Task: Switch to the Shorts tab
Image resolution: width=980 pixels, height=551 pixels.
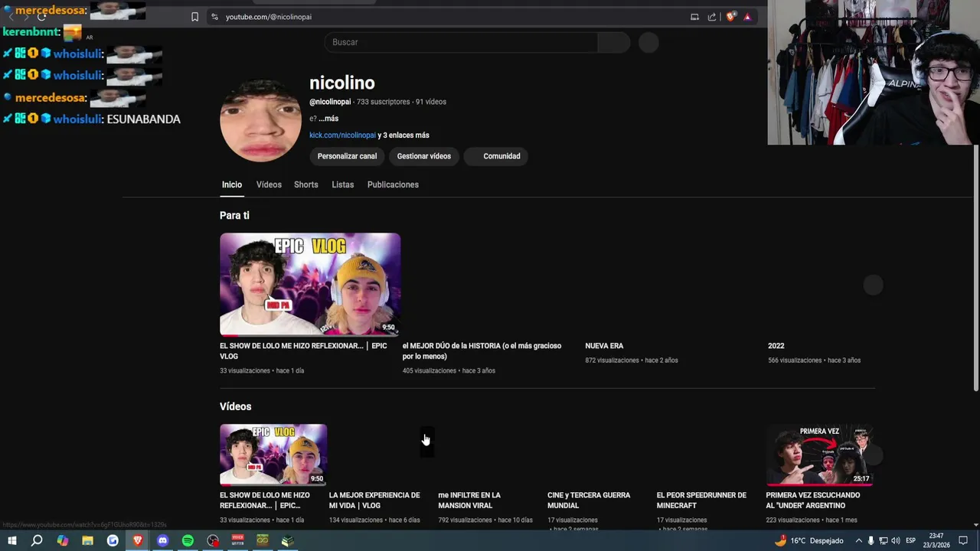Action: [306, 184]
